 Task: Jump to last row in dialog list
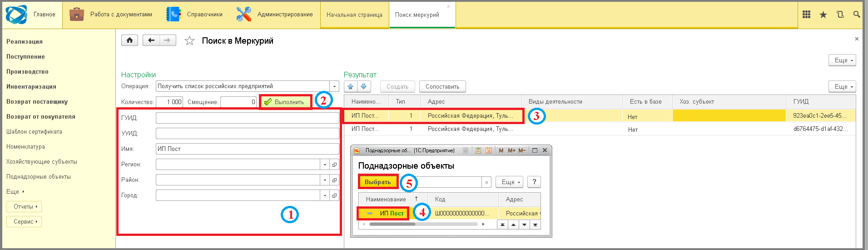coord(536,225)
